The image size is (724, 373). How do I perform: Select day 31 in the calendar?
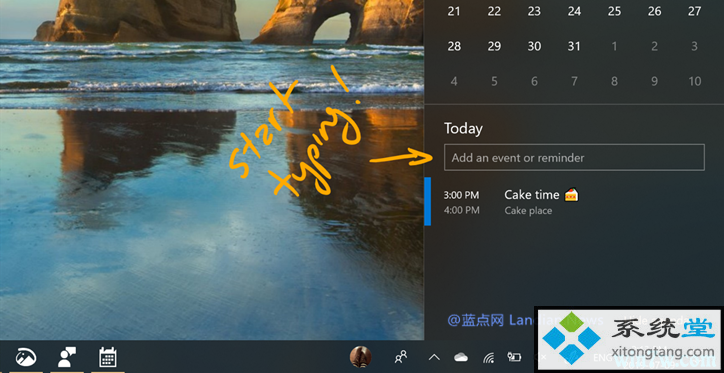(574, 46)
